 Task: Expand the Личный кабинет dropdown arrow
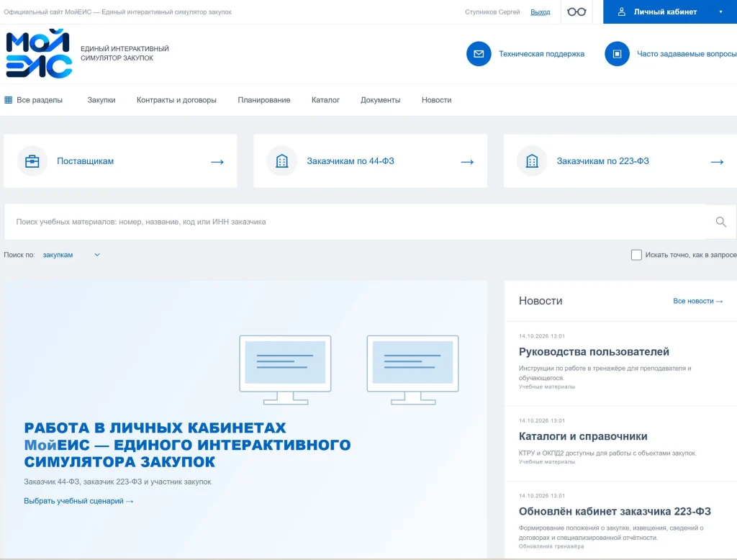pos(720,12)
